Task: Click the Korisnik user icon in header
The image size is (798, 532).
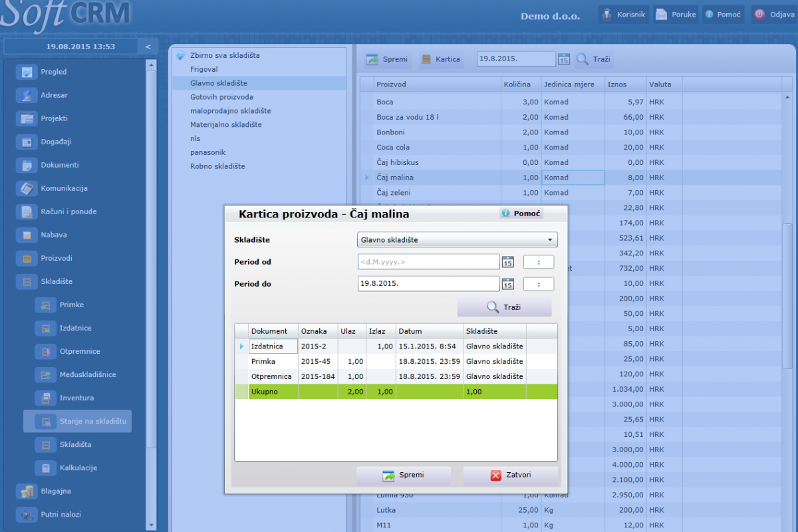Action: 606,14
